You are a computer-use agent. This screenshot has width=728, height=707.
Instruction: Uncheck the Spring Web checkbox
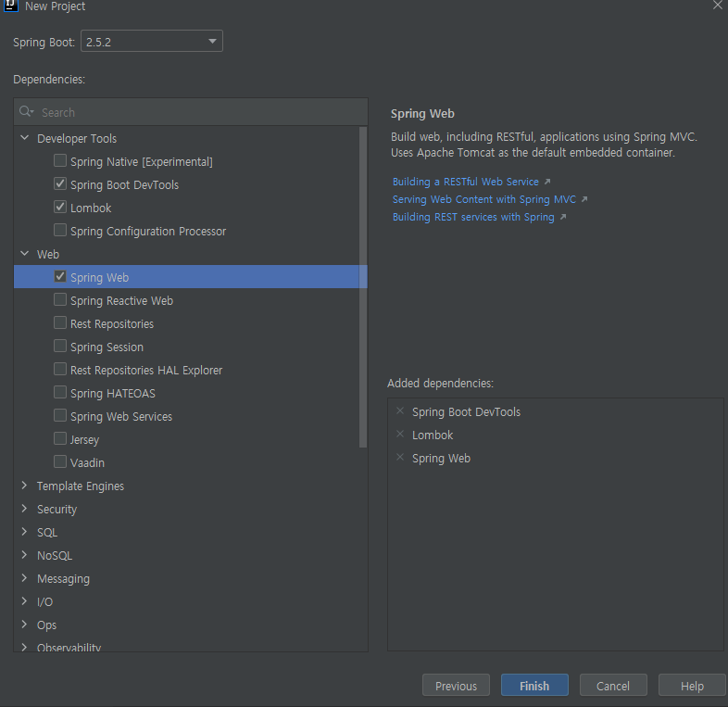[60, 277]
